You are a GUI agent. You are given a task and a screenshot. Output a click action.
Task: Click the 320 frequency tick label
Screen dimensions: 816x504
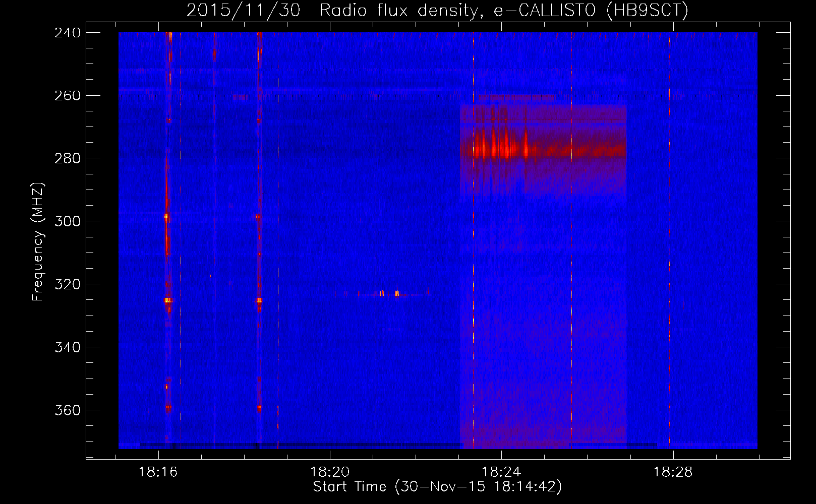[x=68, y=284]
